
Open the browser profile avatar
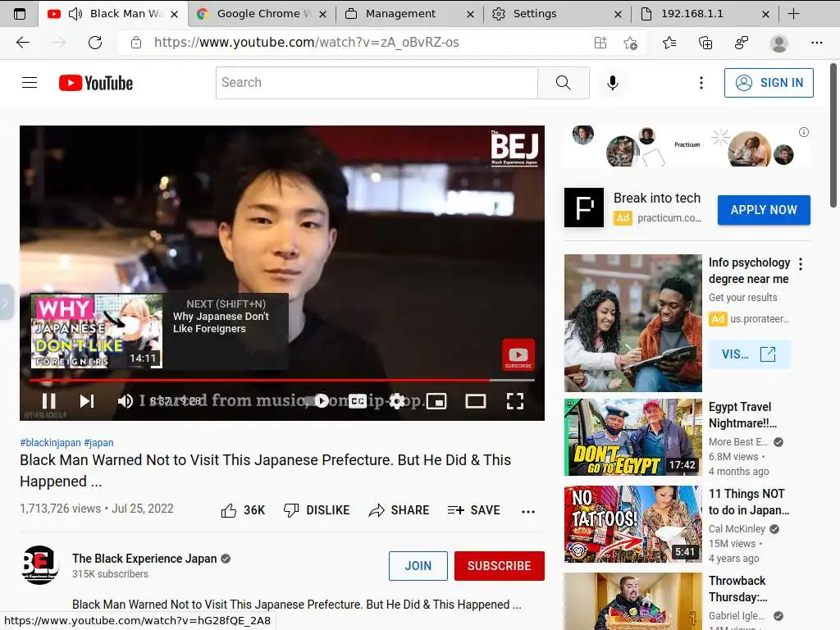tap(779, 43)
